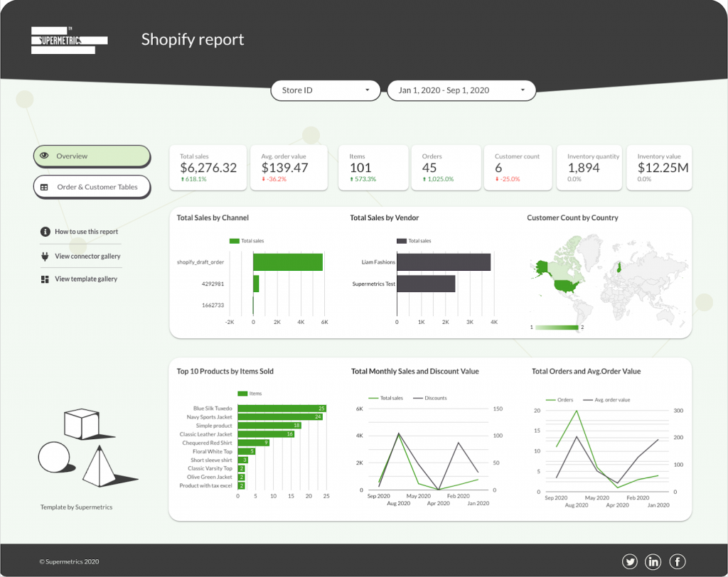Open the Store ID dropdown
Screen dimensions: 728x577
[x=326, y=90]
